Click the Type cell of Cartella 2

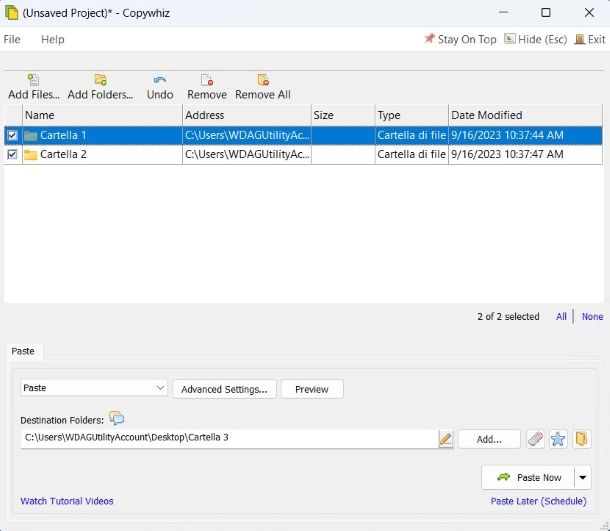coord(412,154)
